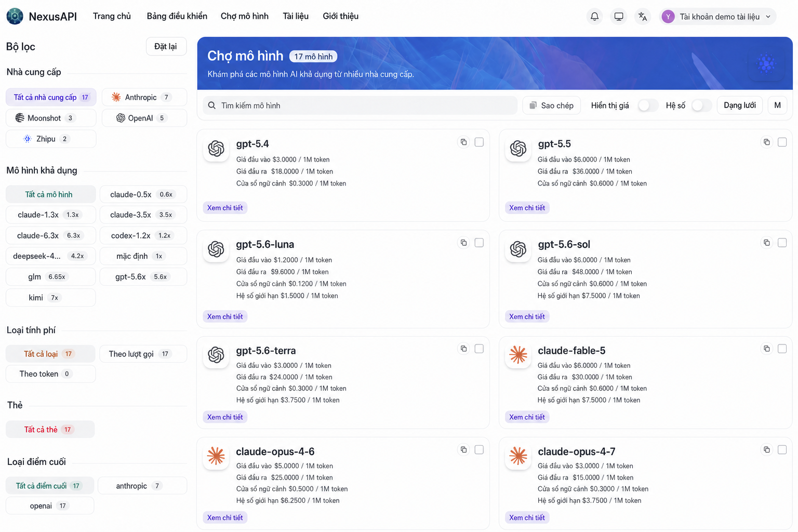The height and width of the screenshot is (532, 798).
Task: Copy the gpt-5.4 model name icon
Action: tap(463, 142)
